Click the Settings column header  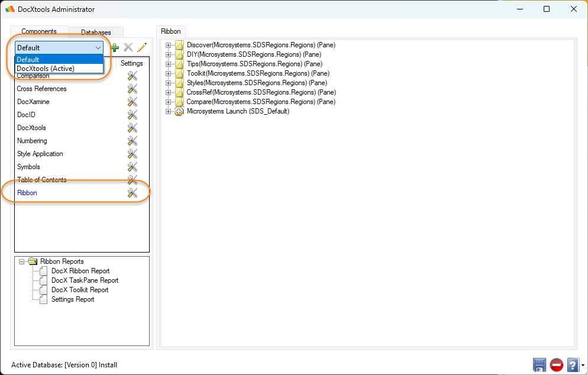click(x=132, y=63)
